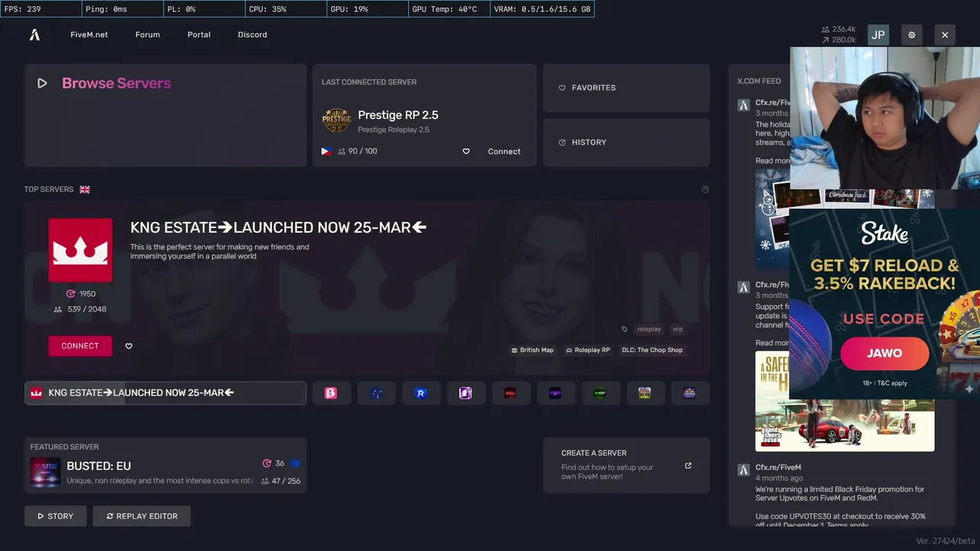This screenshot has height=551, width=980.
Task: Open the Favorites panel
Action: [626, 87]
